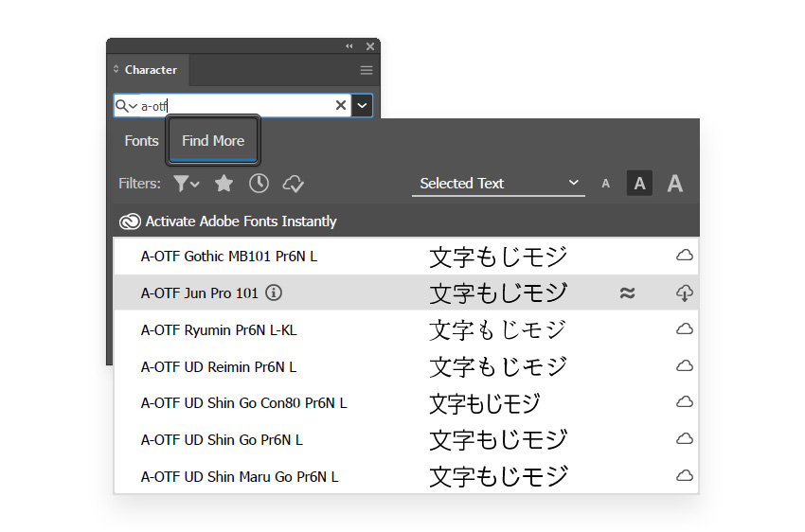Screen dimensions: 805x532
Task: Activate A-OTF UD Shin Go Con80 cloud icon
Action: click(685, 401)
